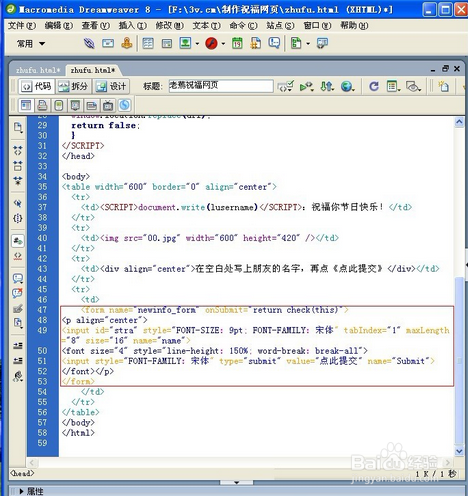Format source code
The height and width of the screenshot is (496, 468).
[18, 376]
